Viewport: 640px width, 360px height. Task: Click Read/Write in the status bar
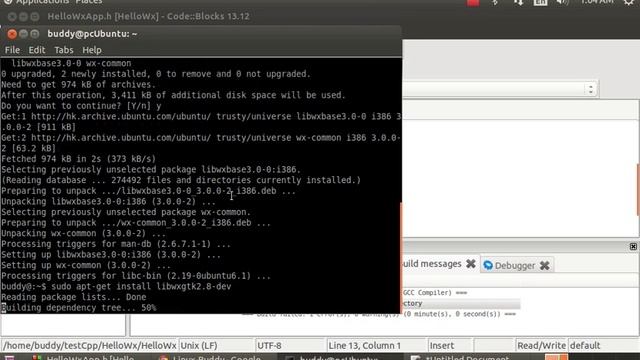coord(541,346)
